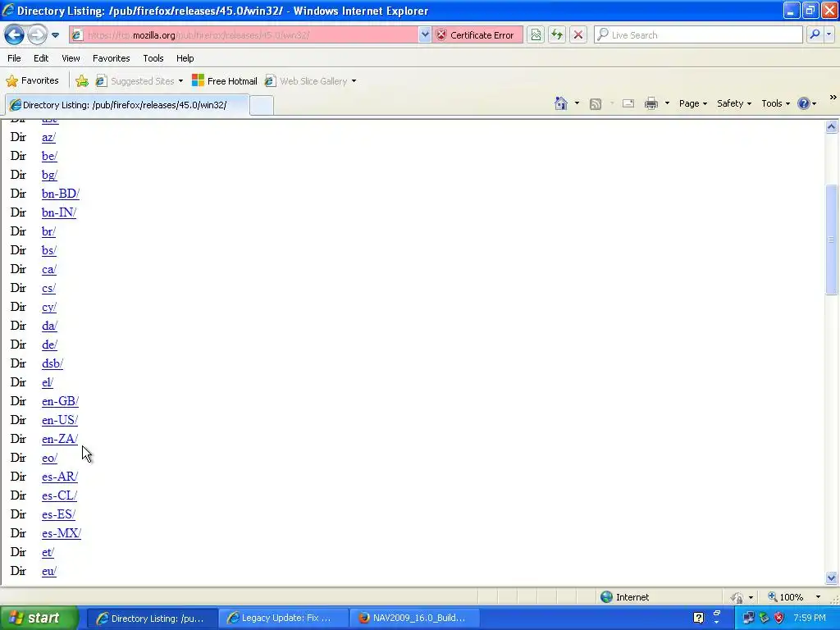Open the File menu

pyautogui.click(x=15, y=58)
